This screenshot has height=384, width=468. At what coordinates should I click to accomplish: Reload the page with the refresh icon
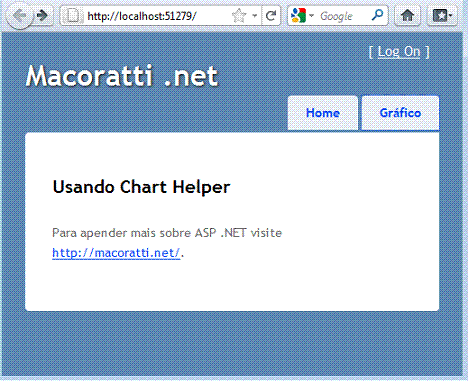click(271, 16)
